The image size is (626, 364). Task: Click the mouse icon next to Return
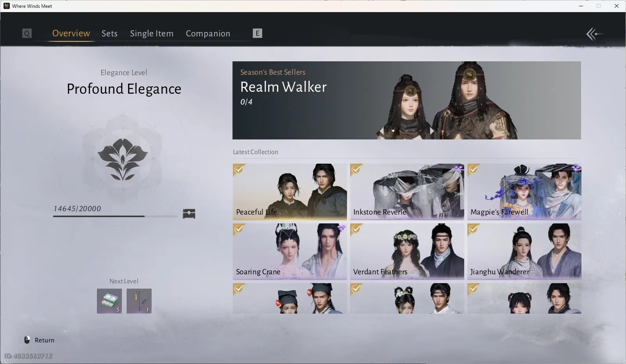(27, 340)
